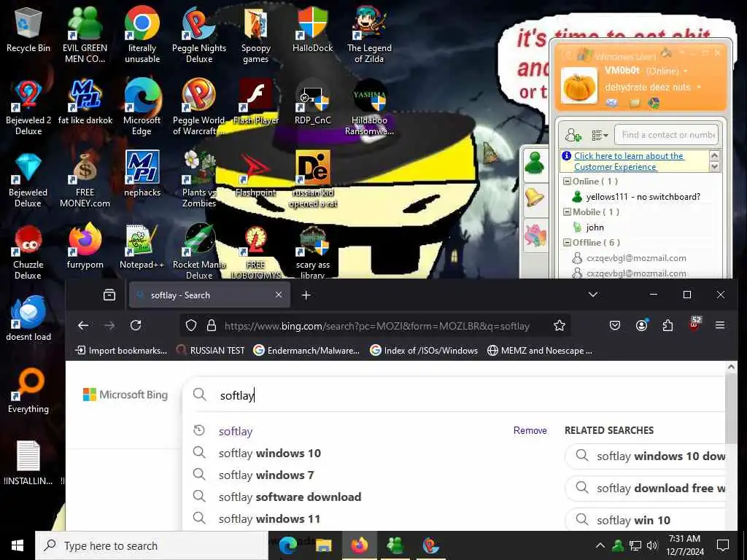Reload the Bing page
The width and height of the screenshot is (747, 560).
click(x=136, y=325)
